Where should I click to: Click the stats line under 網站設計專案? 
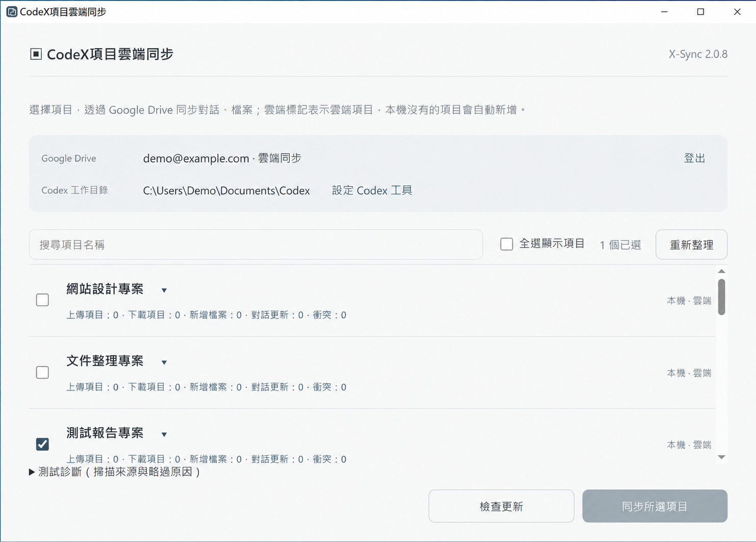(x=206, y=315)
